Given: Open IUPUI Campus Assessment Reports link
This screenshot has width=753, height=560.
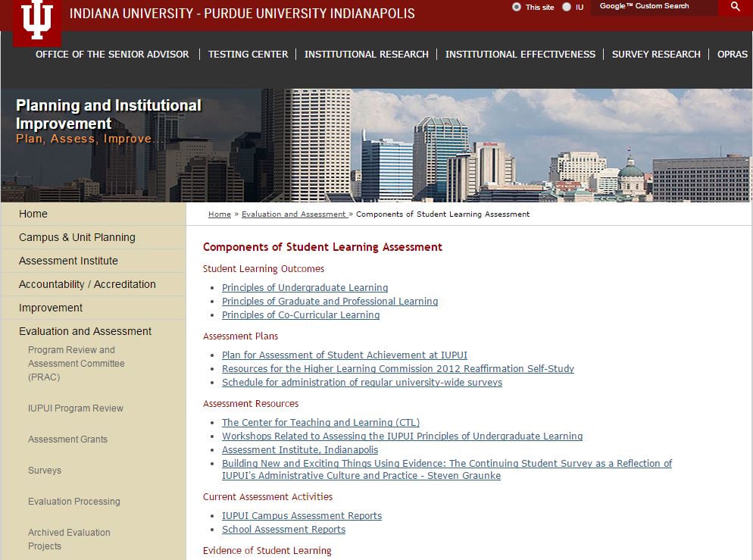Looking at the screenshot, I should pos(302,516).
